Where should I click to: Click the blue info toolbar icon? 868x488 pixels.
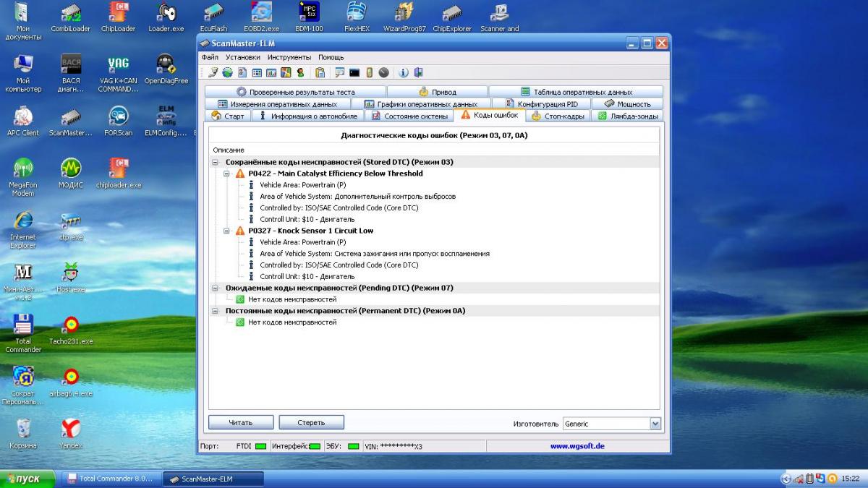tap(404, 72)
